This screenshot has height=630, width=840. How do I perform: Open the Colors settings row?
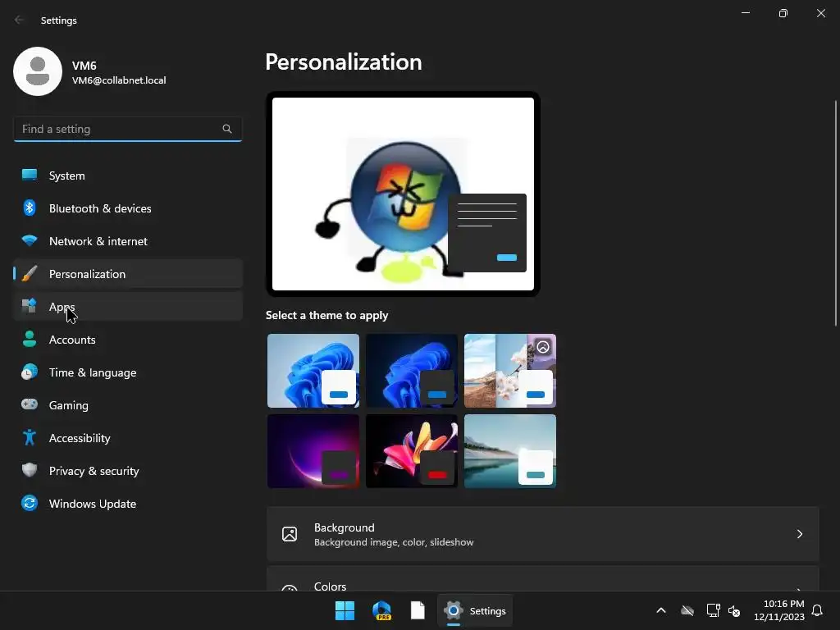coord(543,578)
